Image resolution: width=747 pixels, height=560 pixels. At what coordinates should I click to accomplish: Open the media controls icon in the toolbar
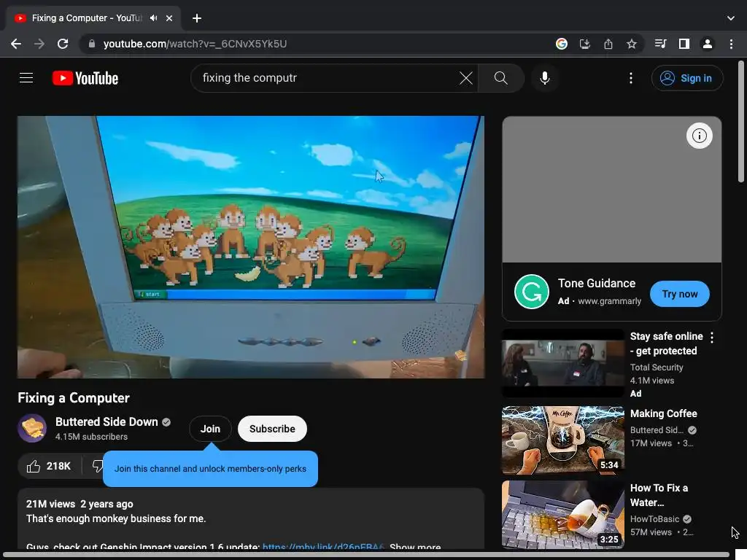[660, 44]
